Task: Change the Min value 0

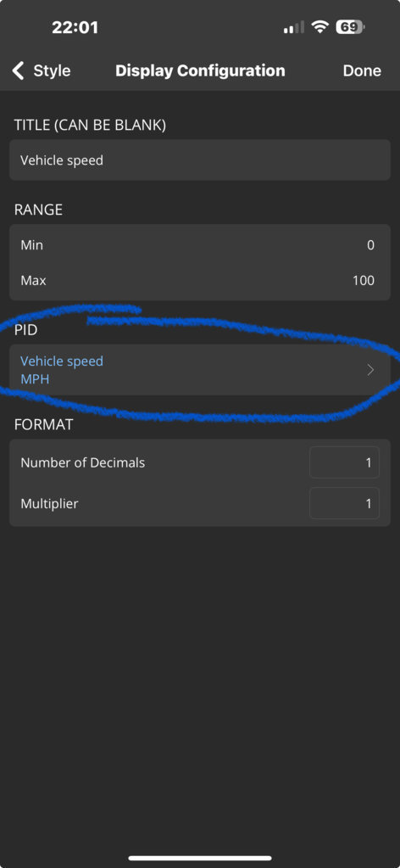Action: [x=370, y=244]
